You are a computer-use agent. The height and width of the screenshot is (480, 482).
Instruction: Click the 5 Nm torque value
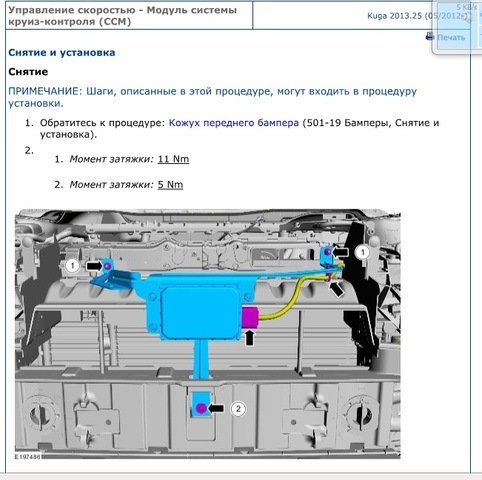pyautogui.click(x=170, y=184)
